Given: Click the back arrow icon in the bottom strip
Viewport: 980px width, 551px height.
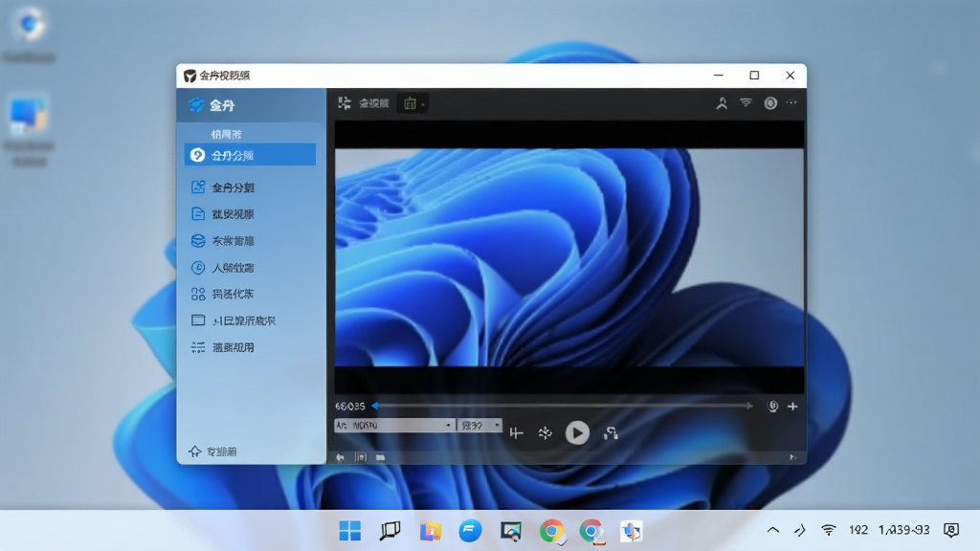Looking at the screenshot, I should click(x=341, y=457).
